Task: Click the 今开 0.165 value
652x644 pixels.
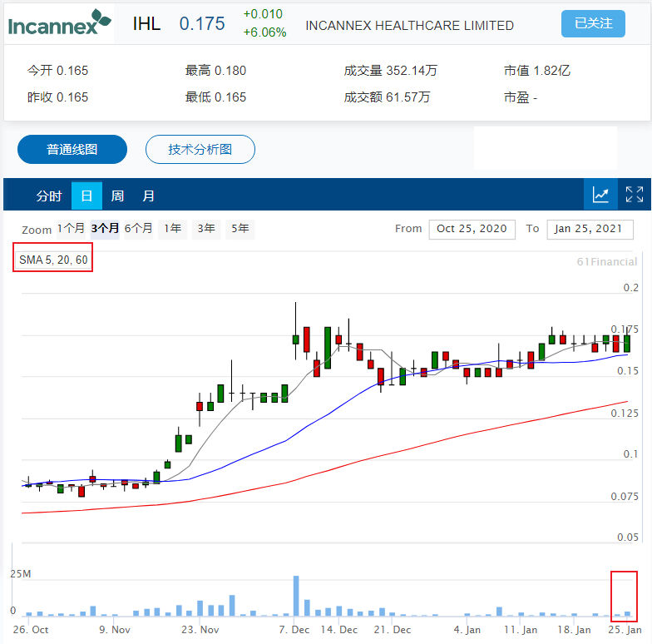Action: (58, 70)
